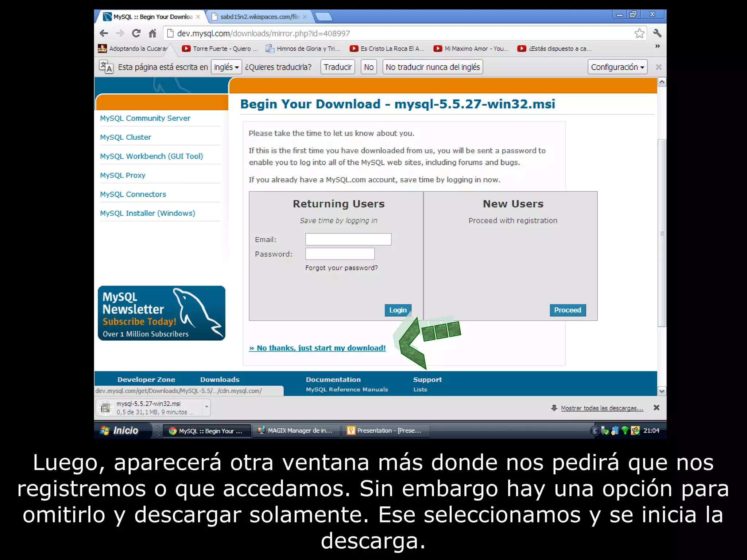Image resolution: width=747 pixels, height=560 pixels.
Task: Click the wireless network tray icon
Action: [x=625, y=431]
